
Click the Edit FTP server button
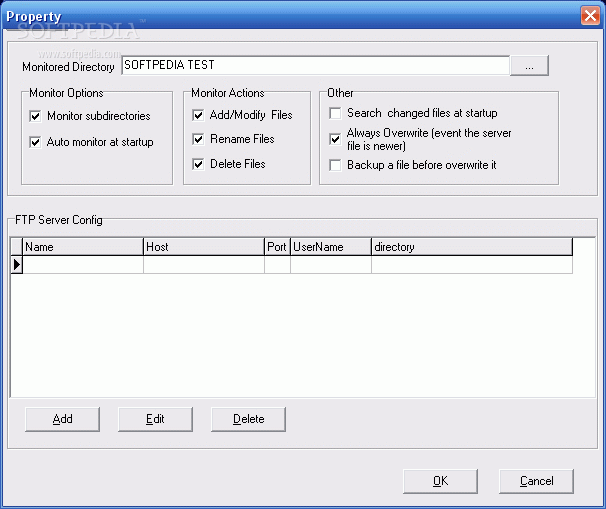point(155,419)
